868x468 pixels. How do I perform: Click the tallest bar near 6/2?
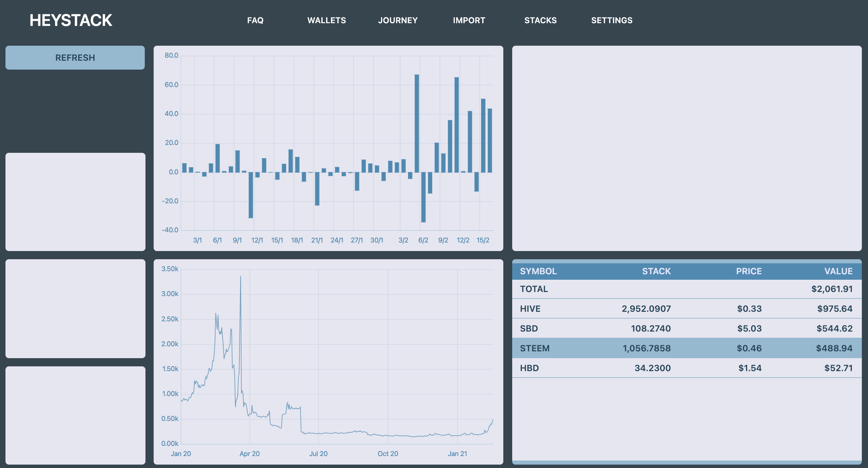[417, 123]
